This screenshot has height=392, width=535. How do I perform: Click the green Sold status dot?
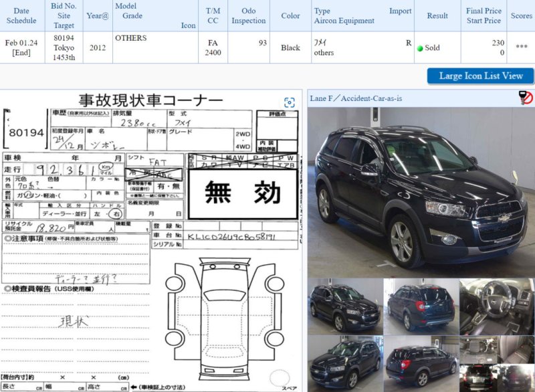419,48
